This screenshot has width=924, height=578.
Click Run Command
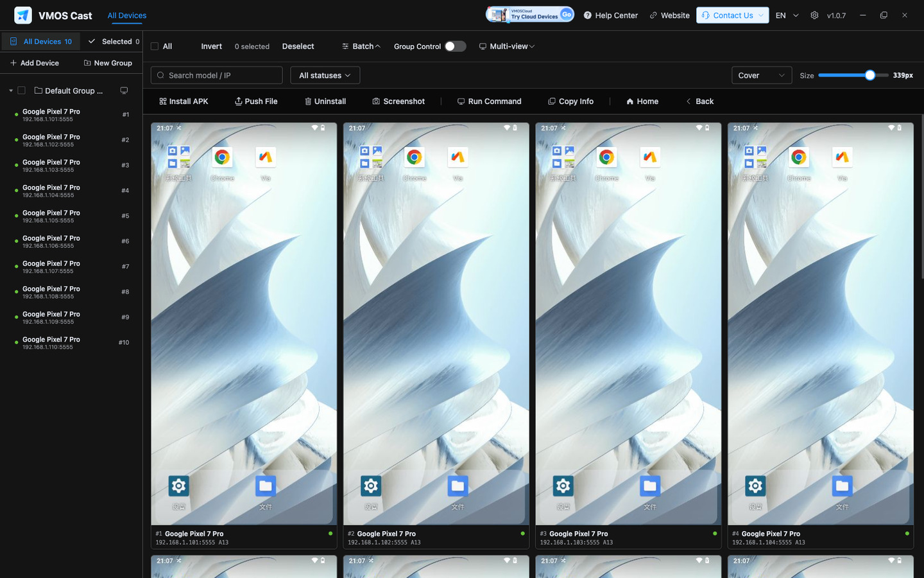pos(489,101)
